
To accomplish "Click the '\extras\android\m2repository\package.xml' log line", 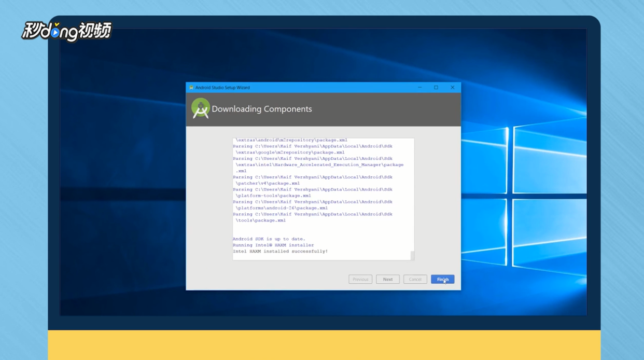I will coord(291,140).
